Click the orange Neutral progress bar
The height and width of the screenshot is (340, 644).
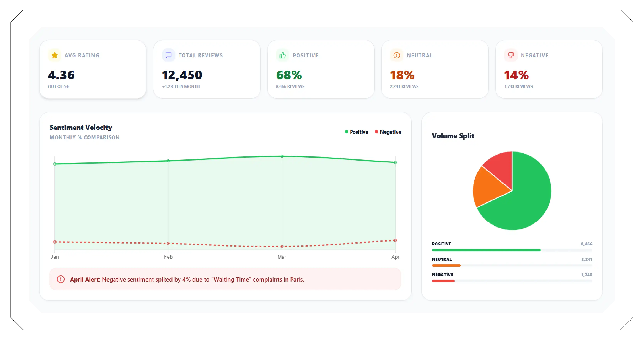446,266
